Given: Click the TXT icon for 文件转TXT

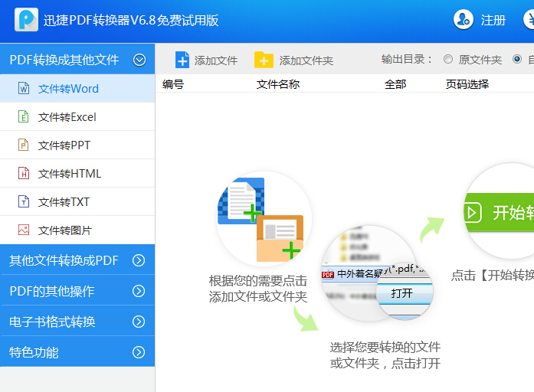Looking at the screenshot, I should pyautogui.click(x=24, y=201).
